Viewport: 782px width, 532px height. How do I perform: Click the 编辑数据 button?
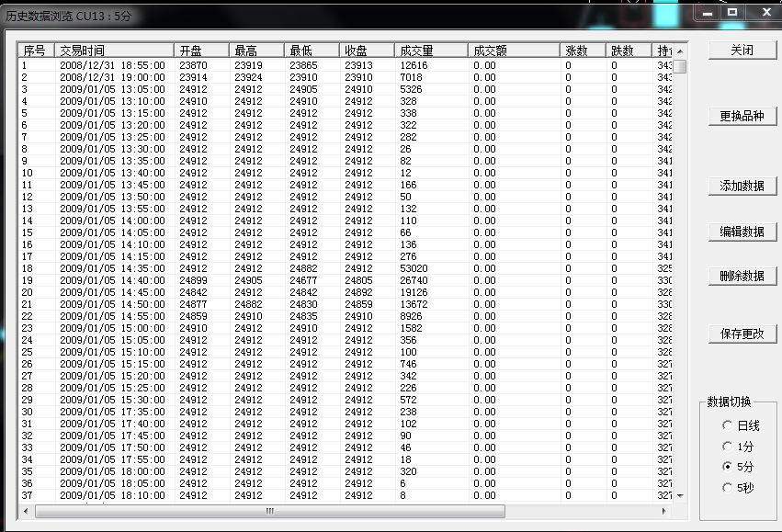[742, 232]
